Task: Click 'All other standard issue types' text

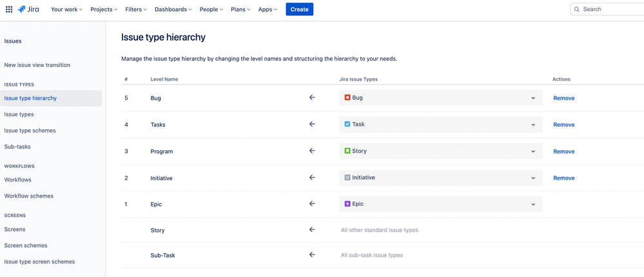Action: point(380,230)
